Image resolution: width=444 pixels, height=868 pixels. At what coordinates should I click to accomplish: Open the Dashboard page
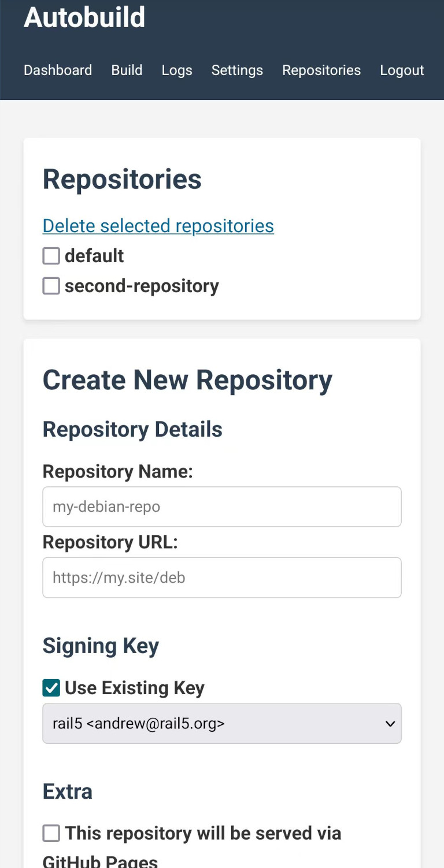58,70
